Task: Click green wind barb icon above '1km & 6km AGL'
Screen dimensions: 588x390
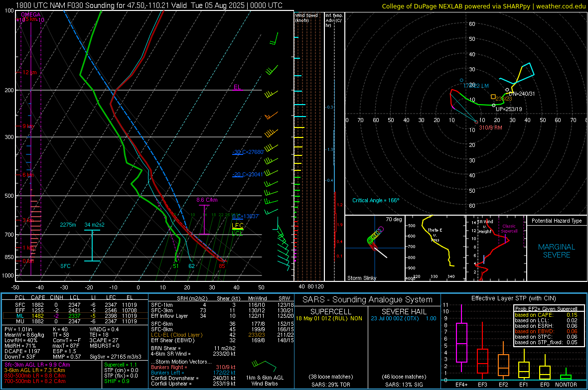Action: click(264, 365)
